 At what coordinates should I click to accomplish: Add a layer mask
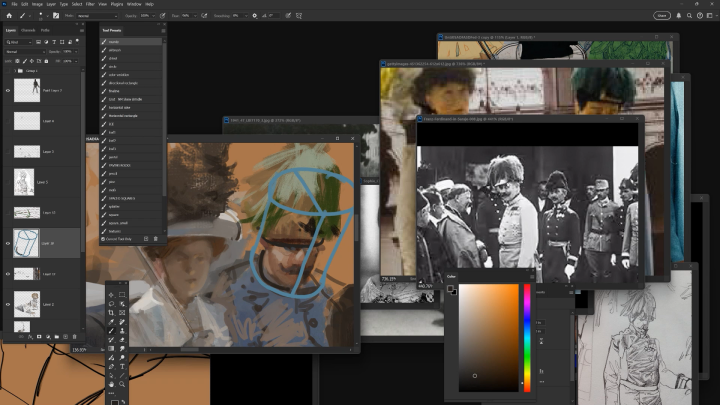(39, 337)
